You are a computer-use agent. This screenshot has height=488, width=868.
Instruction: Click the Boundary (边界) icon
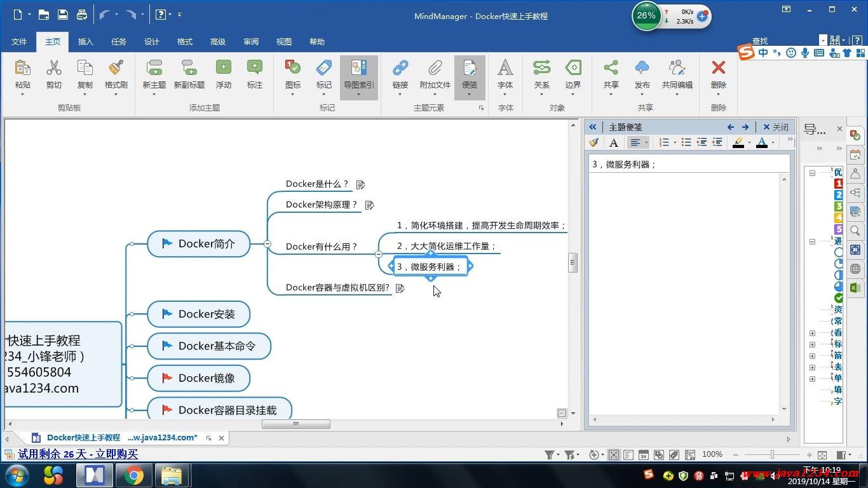pyautogui.click(x=573, y=67)
